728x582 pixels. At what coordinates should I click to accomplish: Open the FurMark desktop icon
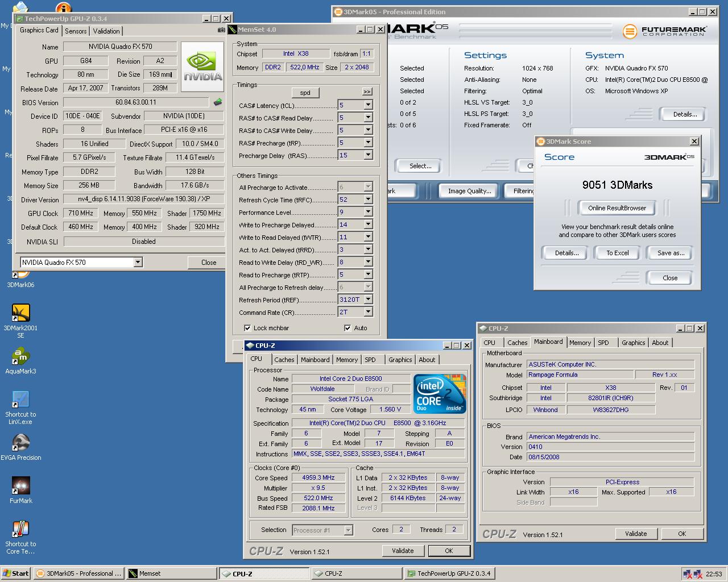click(20, 485)
